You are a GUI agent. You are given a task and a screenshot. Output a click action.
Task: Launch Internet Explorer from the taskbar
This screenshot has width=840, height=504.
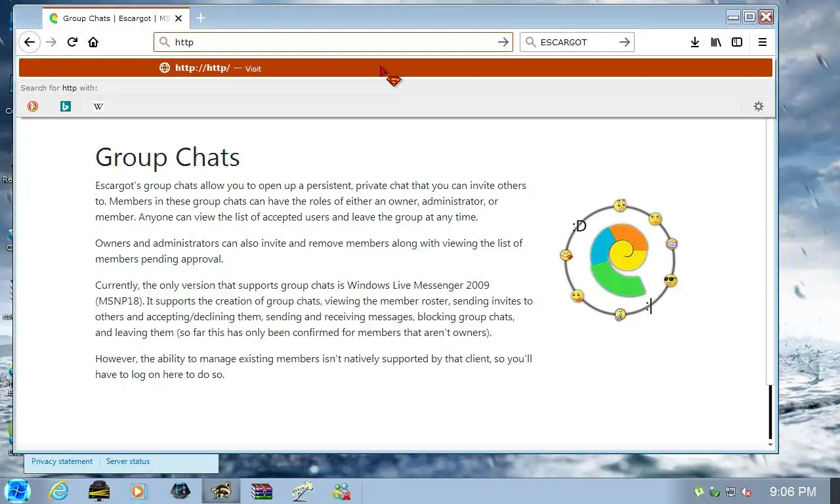point(58,491)
